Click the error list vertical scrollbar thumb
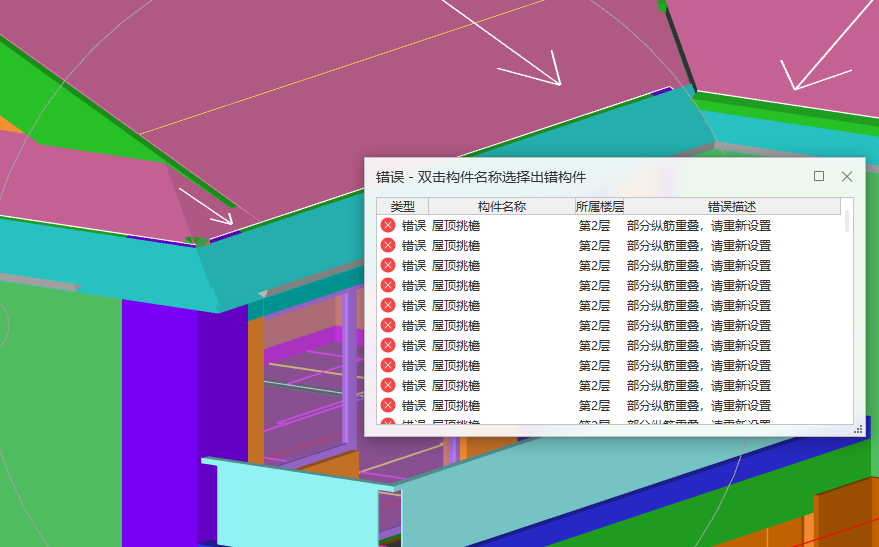Image resolution: width=879 pixels, height=547 pixels. [846, 221]
